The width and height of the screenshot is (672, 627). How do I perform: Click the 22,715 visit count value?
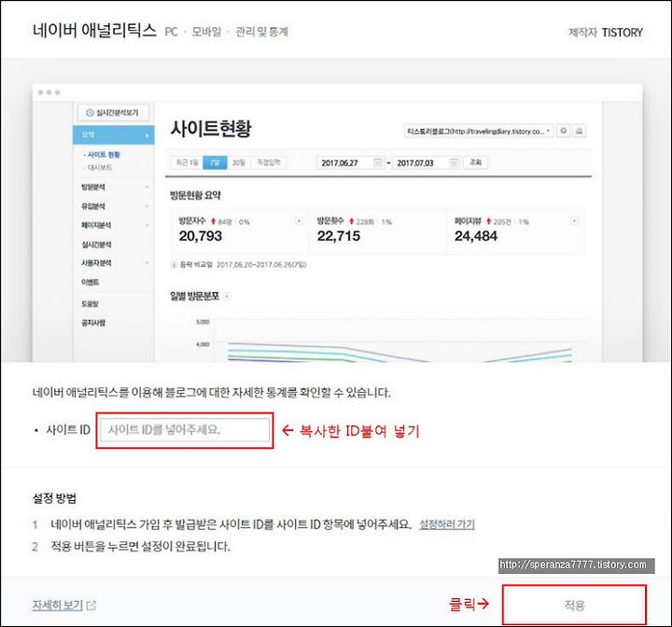pos(339,236)
